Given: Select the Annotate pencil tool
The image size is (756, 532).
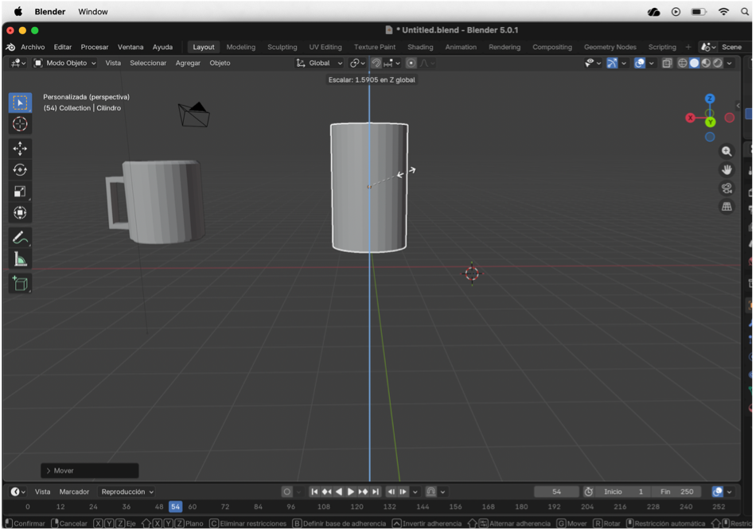Looking at the screenshot, I should pyautogui.click(x=21, y=238).
